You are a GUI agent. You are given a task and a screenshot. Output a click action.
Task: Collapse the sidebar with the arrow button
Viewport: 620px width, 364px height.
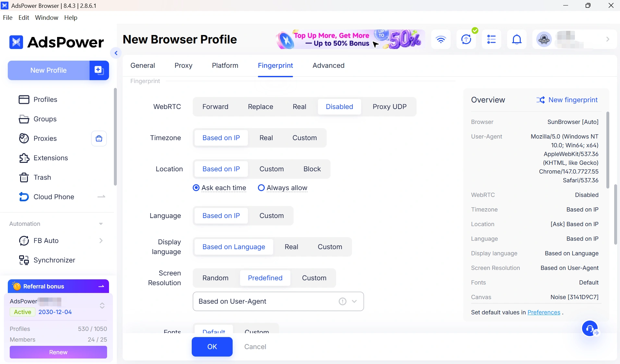116,53
